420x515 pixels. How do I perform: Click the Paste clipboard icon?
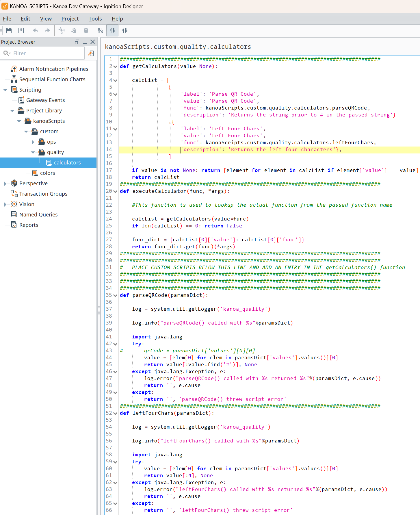[x=86, y=30]
